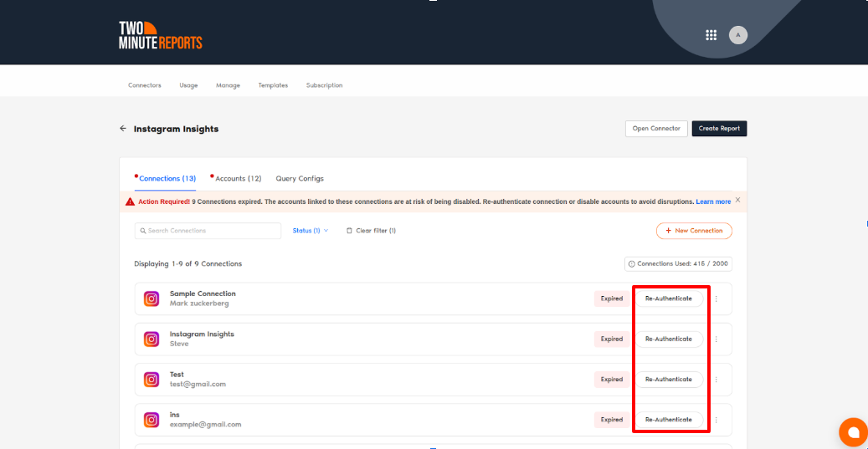Switch to the Accounts (12) tab

click(x=238, y=179)
